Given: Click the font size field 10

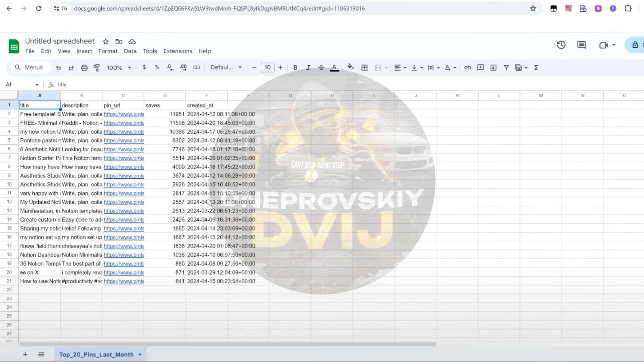Looking at the screenshot, I should (268, 68).
